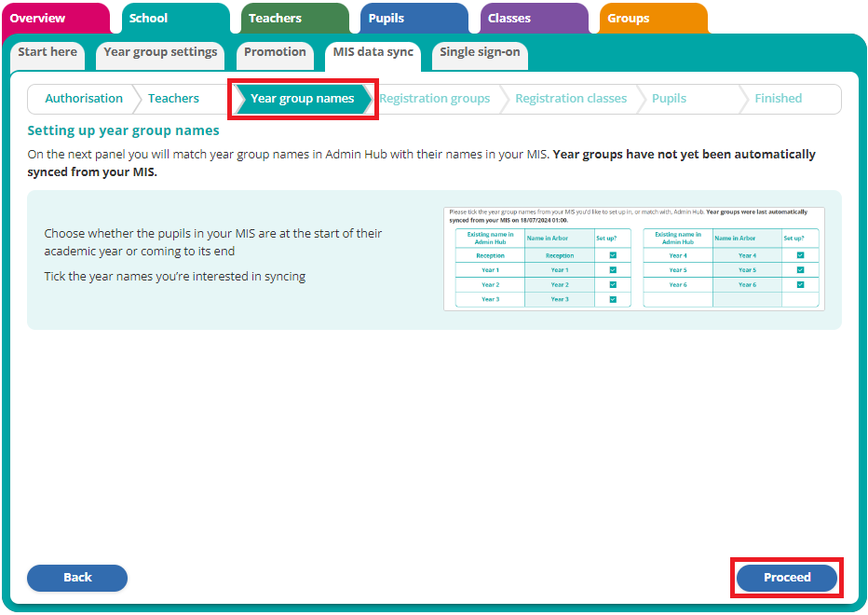Go to the Teachers wizard step
Screen dimensions: 868x615
click(173, 99)
